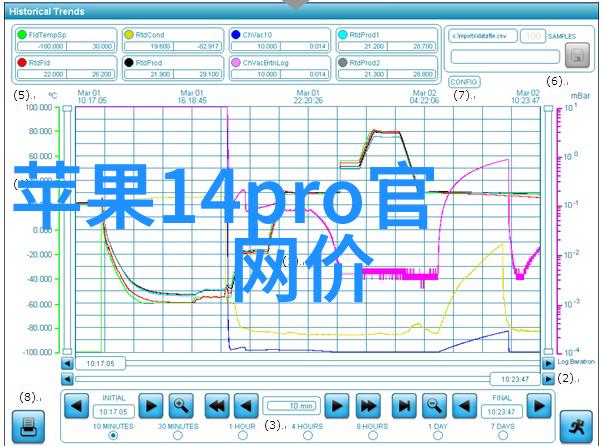
Task: Zoom in with the magnifier plus icon
Action: [181, 405]
